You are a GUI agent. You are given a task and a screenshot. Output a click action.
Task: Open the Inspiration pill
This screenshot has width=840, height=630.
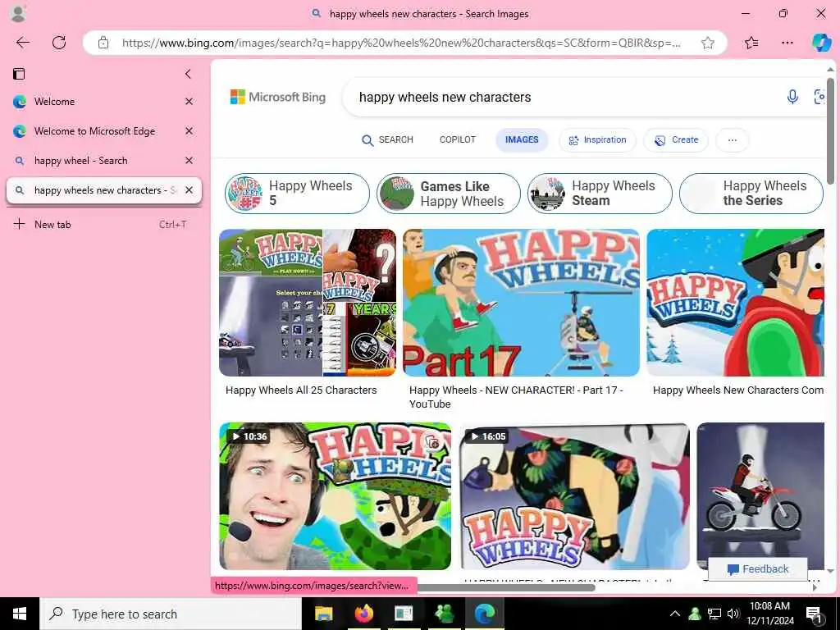tap(597, 139)
